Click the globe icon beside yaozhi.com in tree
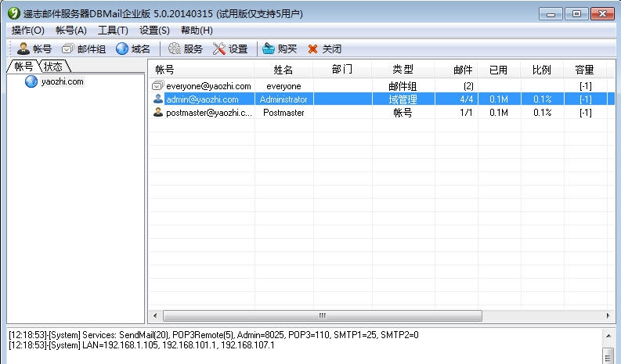 coord(31,81)
